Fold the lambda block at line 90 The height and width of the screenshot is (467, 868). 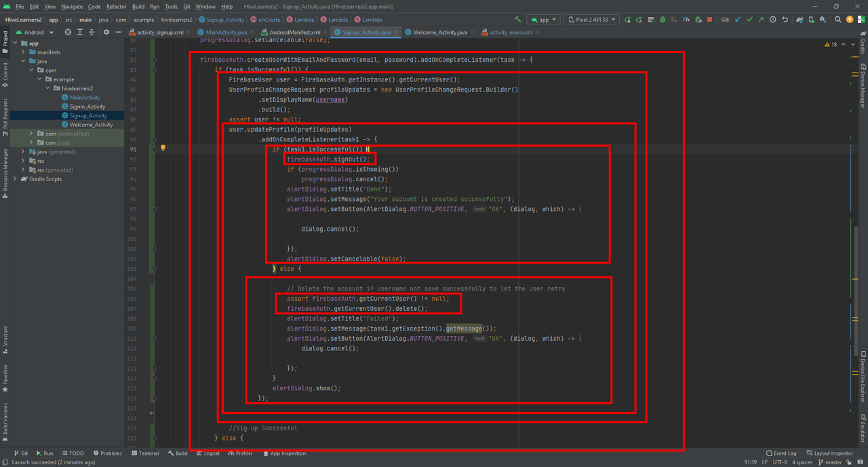pyautogui.click(x=154, y=139)
